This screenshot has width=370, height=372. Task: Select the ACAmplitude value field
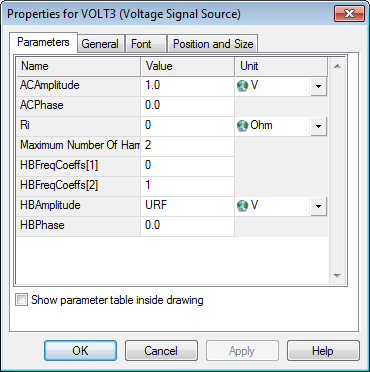[x=188, y=86]
